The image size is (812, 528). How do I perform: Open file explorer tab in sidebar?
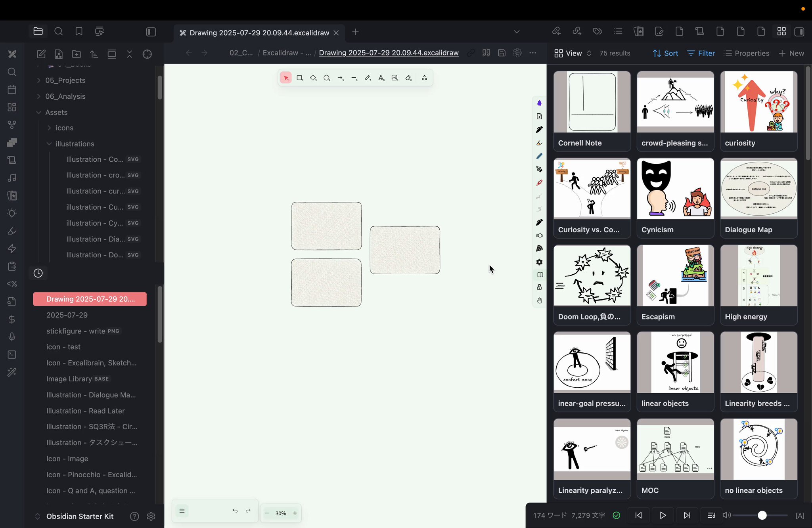point(38,31)
